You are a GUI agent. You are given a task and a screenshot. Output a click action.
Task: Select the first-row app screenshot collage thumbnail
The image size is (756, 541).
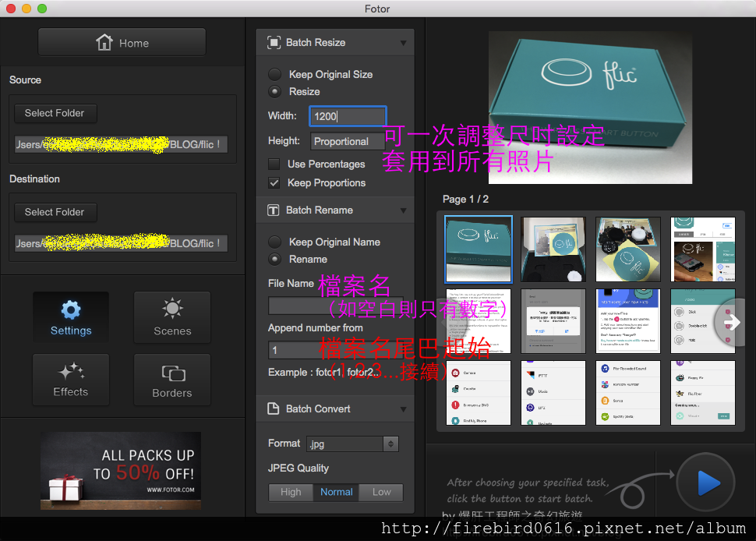coord(702,249)
